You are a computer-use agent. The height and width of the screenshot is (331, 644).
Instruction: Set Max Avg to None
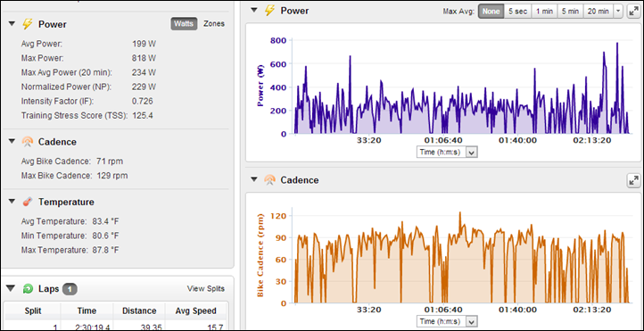pos(491,12)
